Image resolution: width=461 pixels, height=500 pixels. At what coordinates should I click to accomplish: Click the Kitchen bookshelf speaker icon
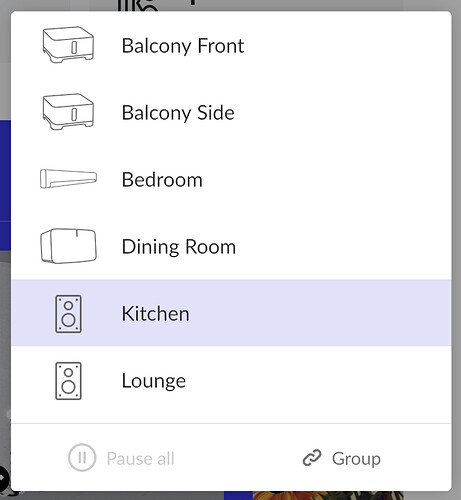click(68, 314)
